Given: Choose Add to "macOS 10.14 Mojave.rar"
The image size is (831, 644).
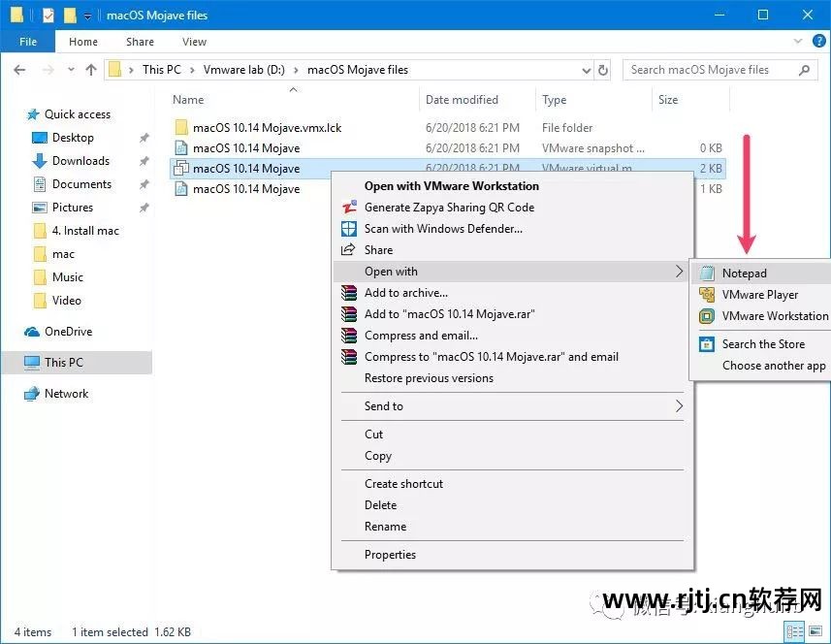Looking at the screenshot, I should coord(449,314).
